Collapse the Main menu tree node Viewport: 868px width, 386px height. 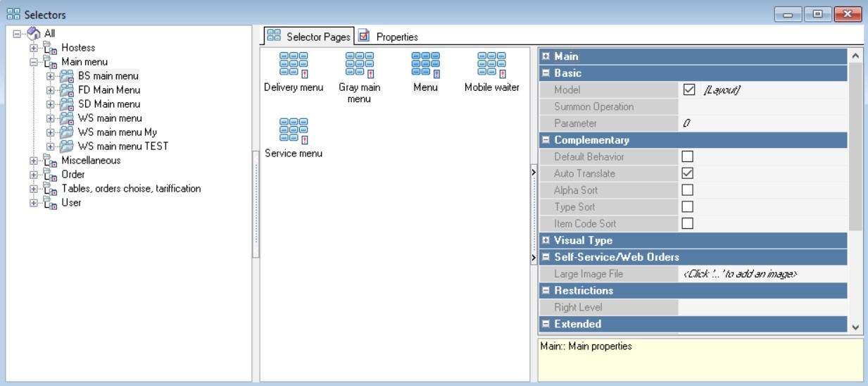coord(34,62)
